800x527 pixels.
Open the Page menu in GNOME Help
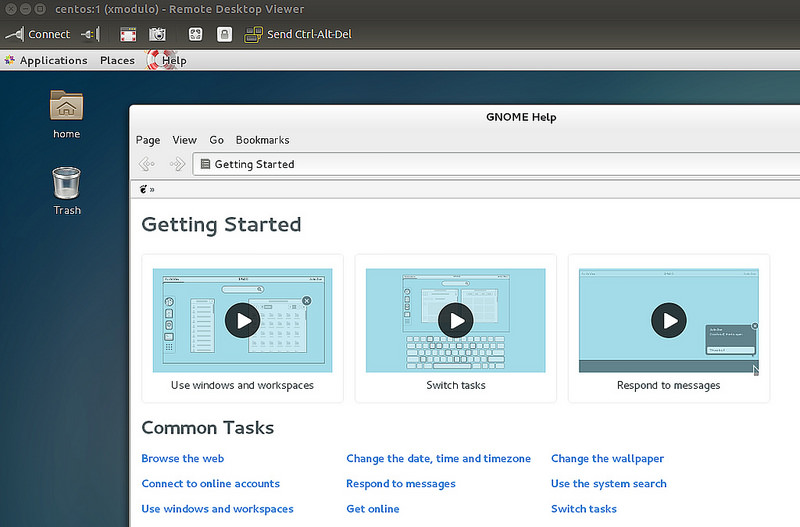[148, 140]
